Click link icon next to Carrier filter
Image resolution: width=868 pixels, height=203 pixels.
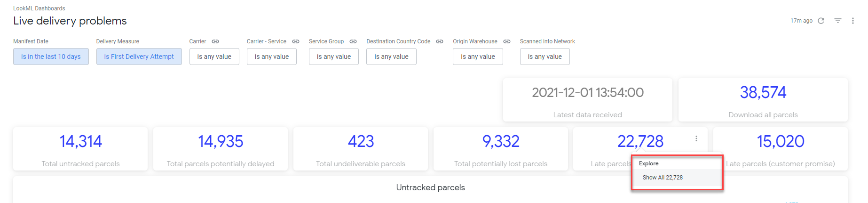215,41
